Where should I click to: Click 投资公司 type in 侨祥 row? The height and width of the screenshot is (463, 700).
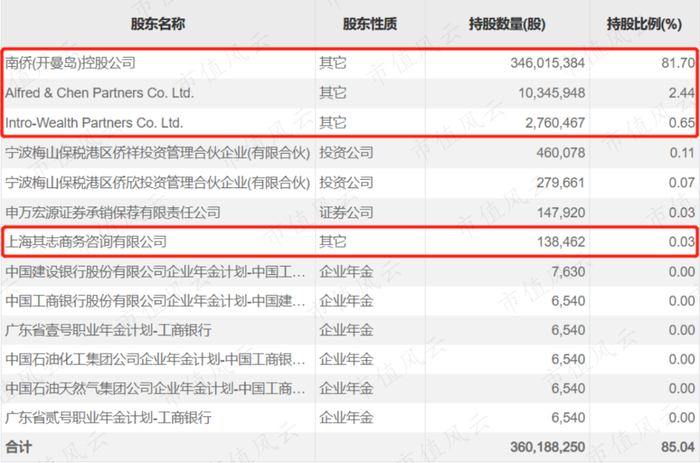(346, 153)
